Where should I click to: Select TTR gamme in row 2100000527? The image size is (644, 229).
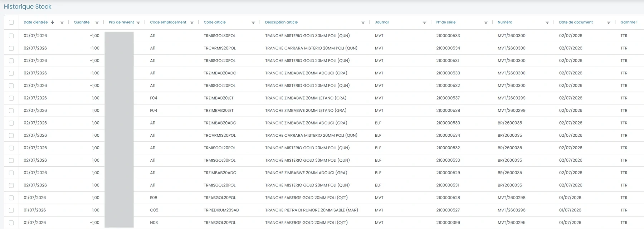tap(624, 210)
